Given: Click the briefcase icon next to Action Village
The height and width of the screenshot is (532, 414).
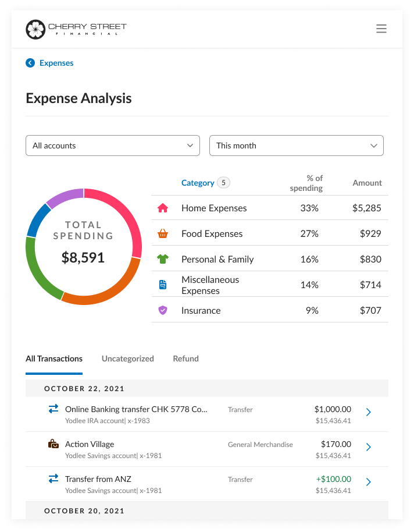Looking at the screenshot, I should tap(53, 442).
